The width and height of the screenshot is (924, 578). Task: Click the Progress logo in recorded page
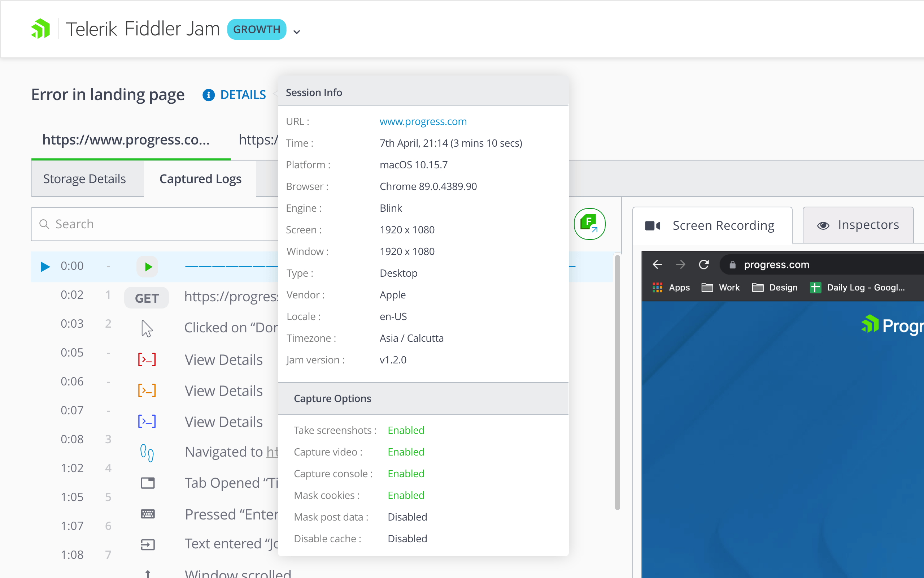pos(892,325)
